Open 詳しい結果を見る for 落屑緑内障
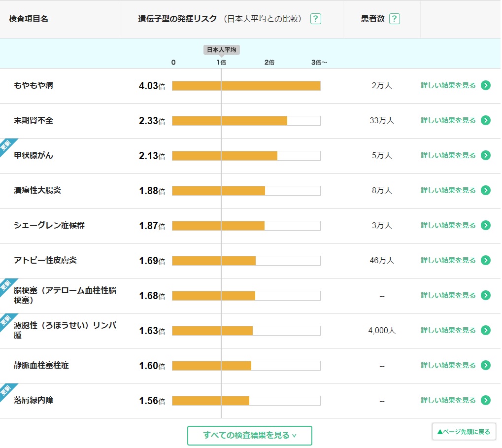The width and height of the screenshot is (502, 448). point(449,401)
